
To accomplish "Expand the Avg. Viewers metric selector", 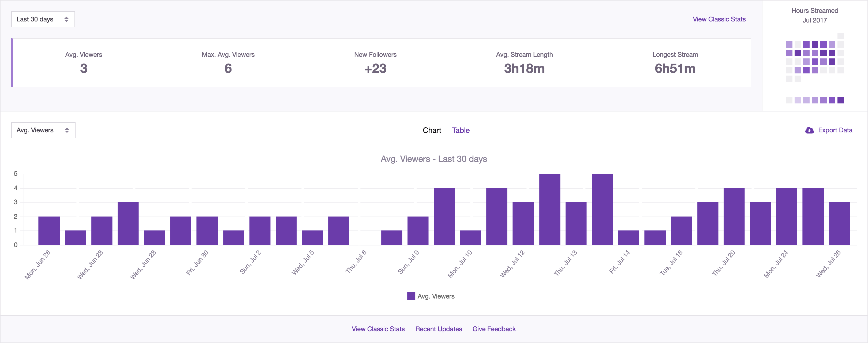I will 43,130.
